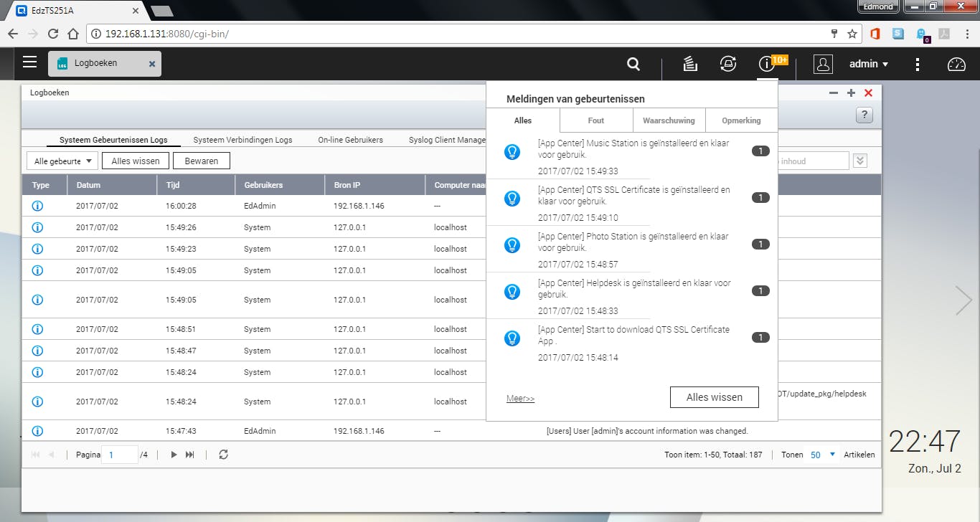Jump to the last log page
980x522 pixels.
click(x=190, y=455)
